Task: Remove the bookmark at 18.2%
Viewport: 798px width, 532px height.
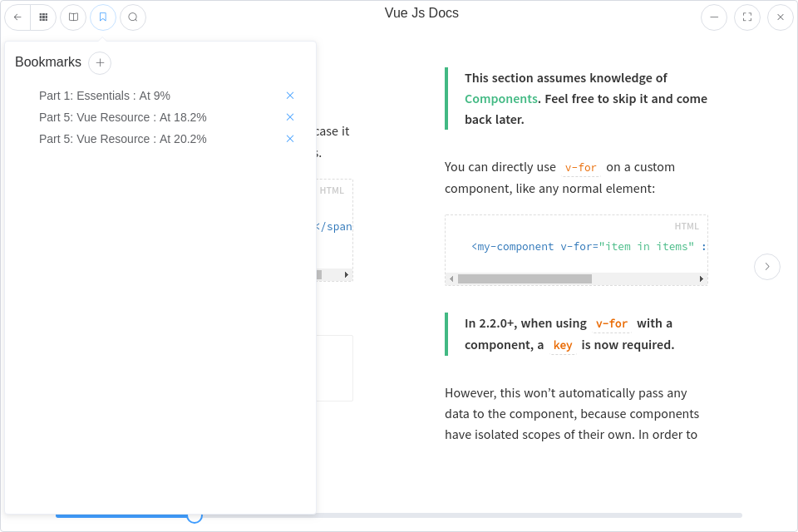Action: click(290, 117)
